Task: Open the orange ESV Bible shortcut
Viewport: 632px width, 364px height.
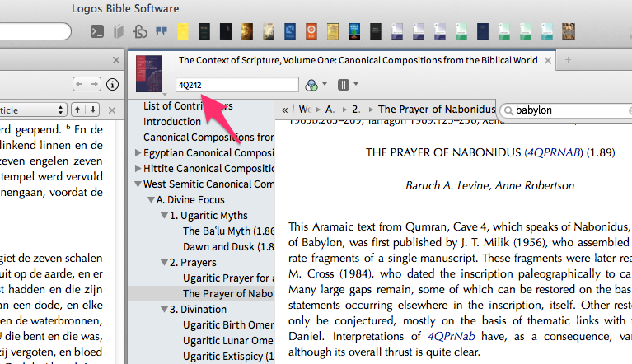Action: (x=311, y=31)
